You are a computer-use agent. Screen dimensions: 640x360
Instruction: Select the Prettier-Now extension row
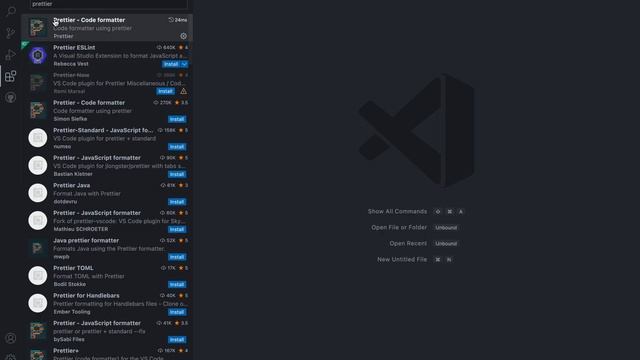coord(107,83)
